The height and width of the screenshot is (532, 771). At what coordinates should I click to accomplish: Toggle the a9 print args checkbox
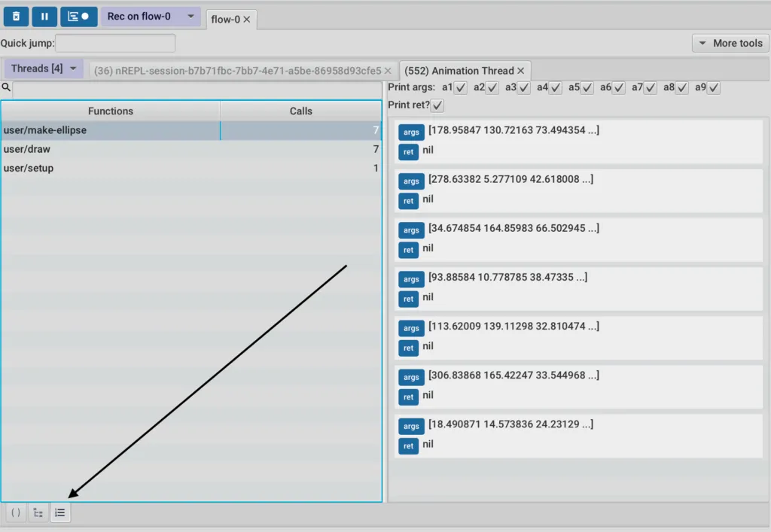coord(714,88)
